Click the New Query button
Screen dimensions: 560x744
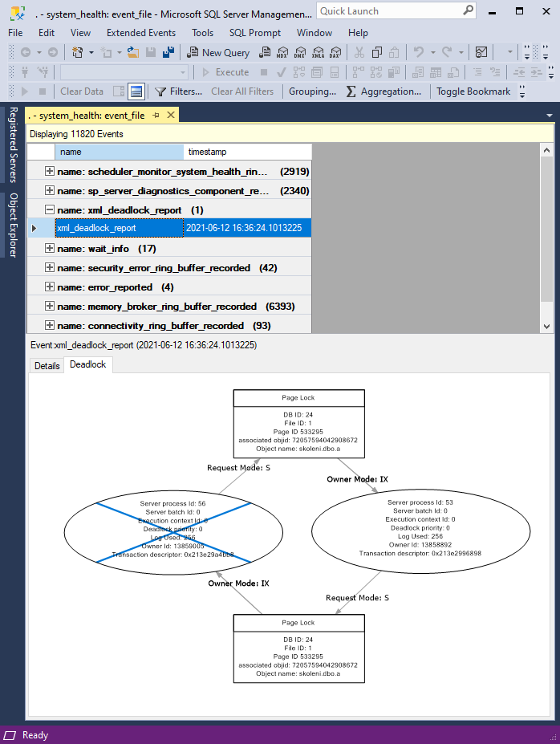(218, 53)
